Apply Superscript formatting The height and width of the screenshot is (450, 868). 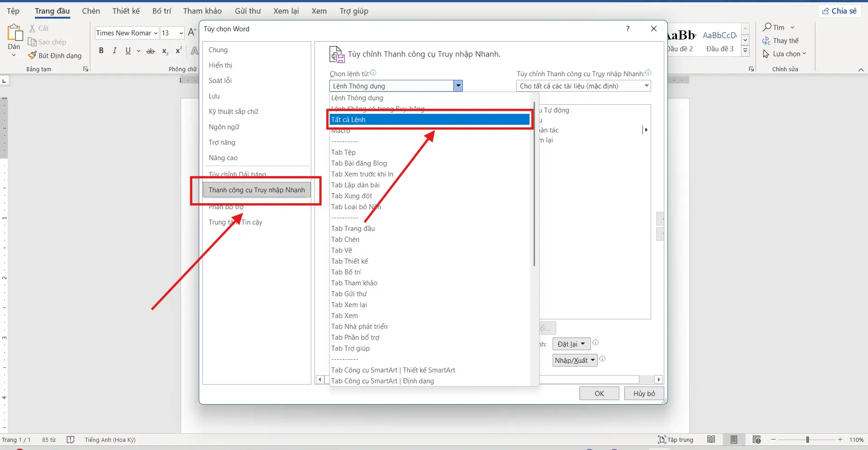tap(179, 51)
